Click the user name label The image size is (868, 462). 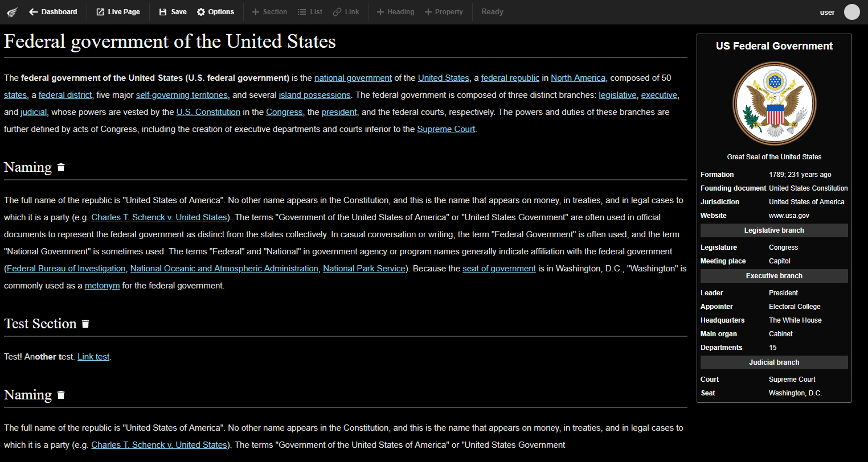coord(827,13)
